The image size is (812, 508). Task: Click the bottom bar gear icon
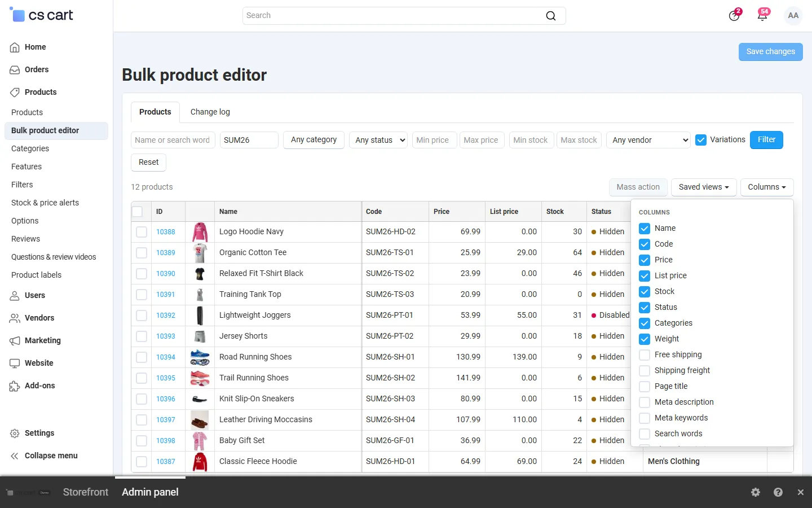coord(756,492)
